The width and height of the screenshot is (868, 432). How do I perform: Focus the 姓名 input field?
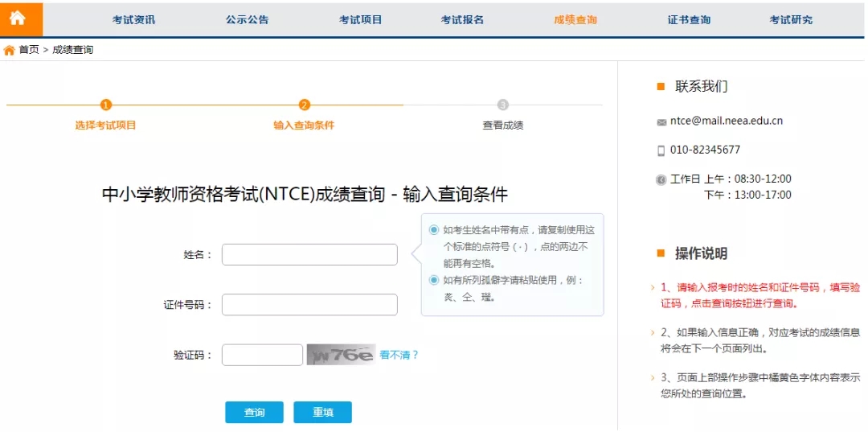309,254
